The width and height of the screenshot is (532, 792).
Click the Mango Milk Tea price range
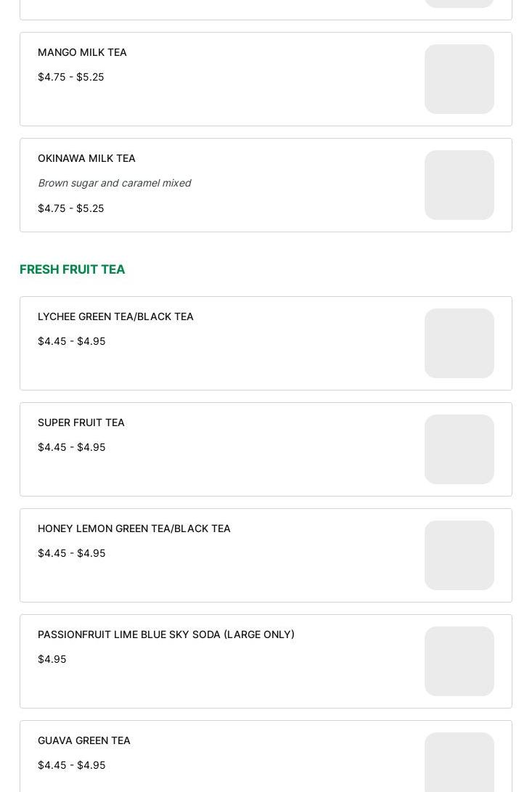70,77
